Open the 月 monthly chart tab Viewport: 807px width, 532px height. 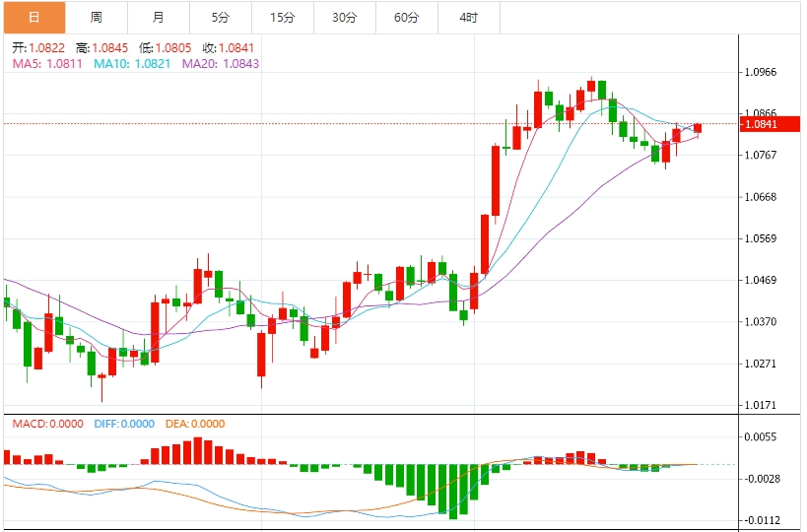pos(159,18)
